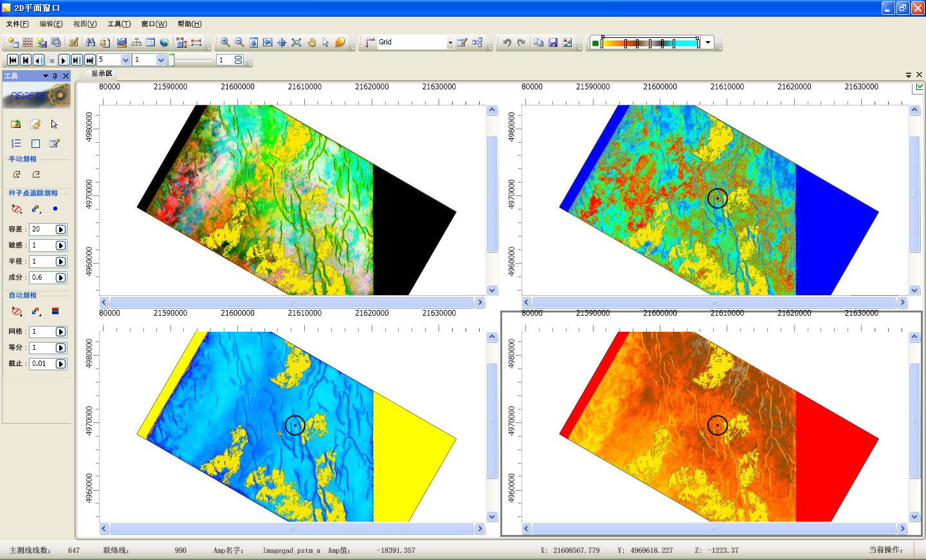Select the hand pan tool
Screen dimensions: 926x560
[x=312, y=42]
